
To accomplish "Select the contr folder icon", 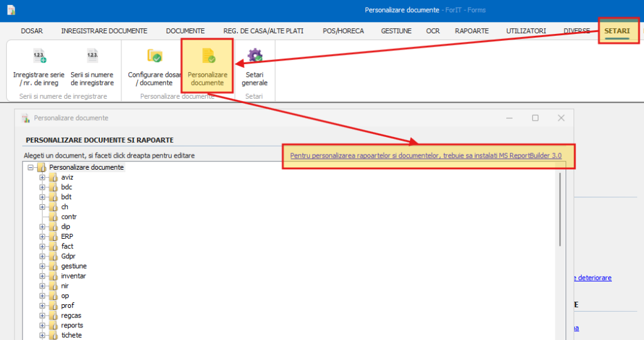I will click(53, 217).
